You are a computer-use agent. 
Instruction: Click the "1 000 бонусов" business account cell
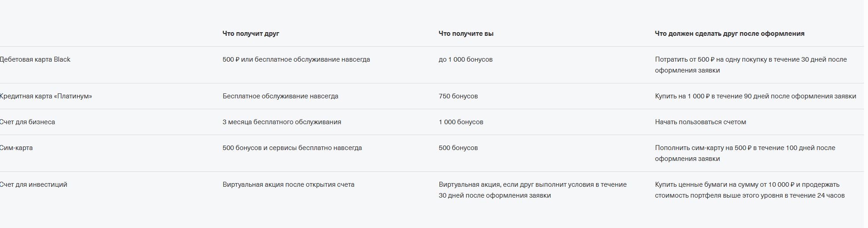point(461,122)
